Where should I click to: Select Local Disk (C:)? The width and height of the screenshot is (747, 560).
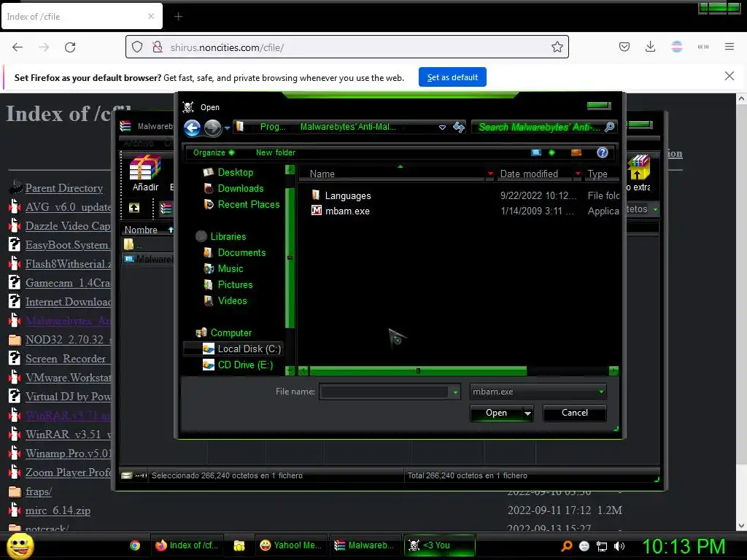233,349
